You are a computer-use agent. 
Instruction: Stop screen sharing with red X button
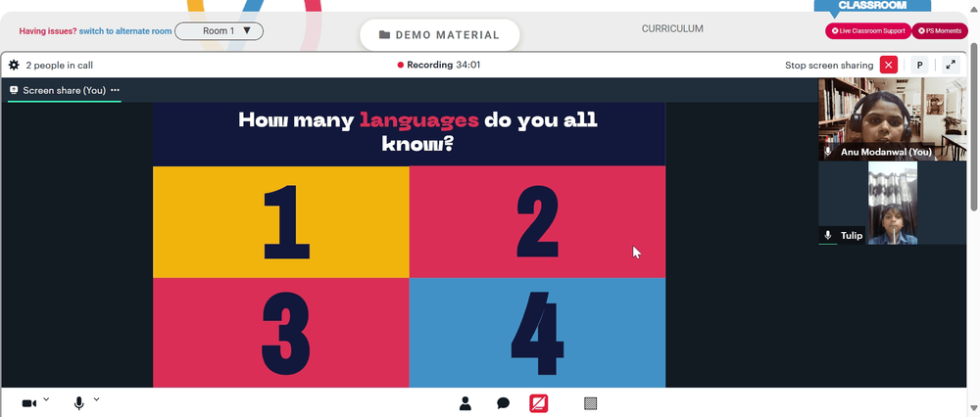point(888,65)
